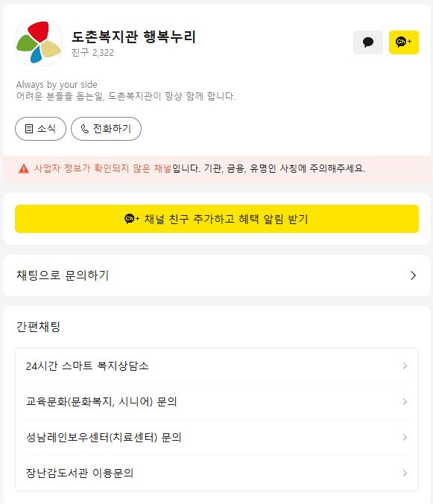Click the red 사업자 정보가 확인되지 않은 채널 warning text

coord(103,168)
